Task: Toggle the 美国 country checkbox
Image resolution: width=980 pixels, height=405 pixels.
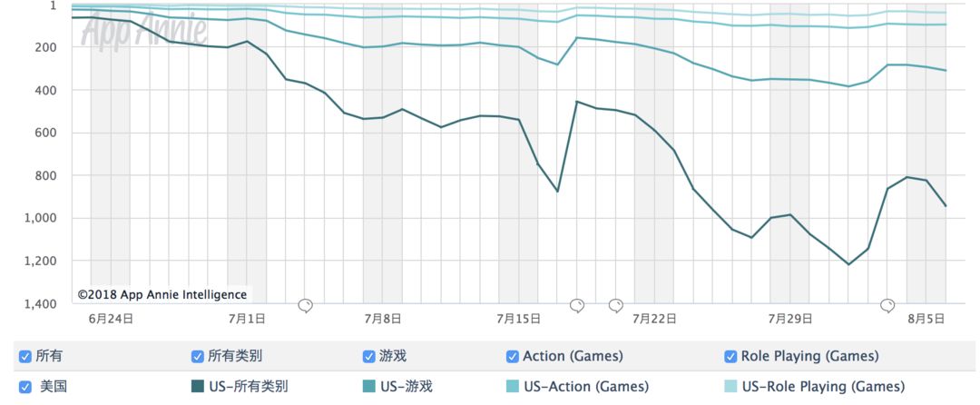Action: point(25,387)
